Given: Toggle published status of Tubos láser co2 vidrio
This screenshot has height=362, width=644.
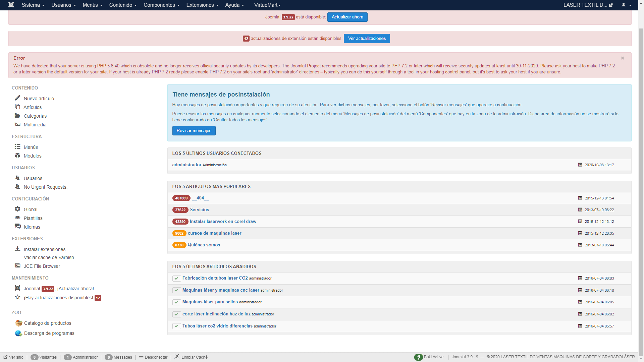Looking at the screenshot, I should click(x=176, y=326).
